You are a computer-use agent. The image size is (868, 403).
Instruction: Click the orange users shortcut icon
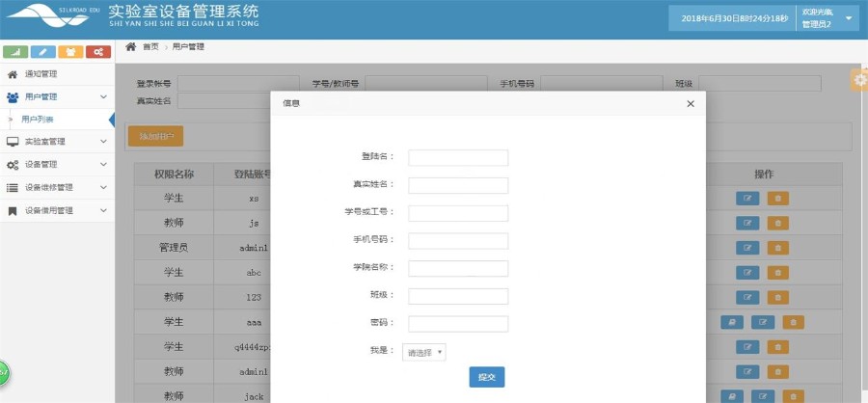click(x=70, y=52)
